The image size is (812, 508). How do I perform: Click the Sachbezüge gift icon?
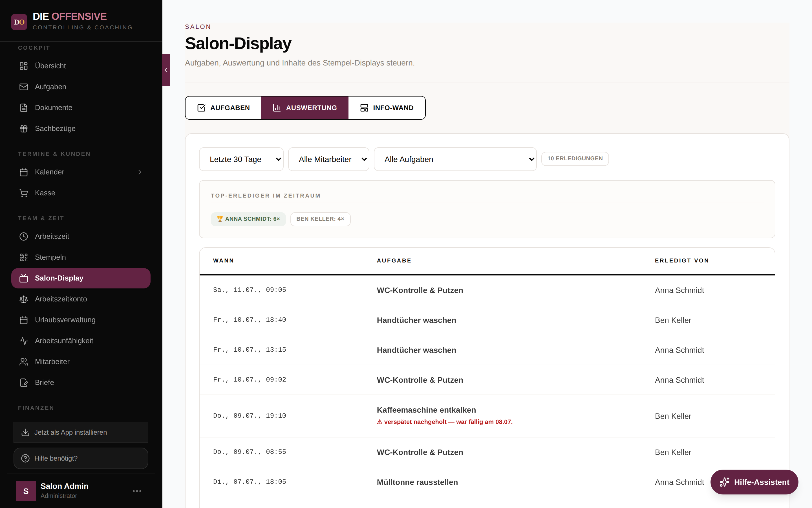click(x=23, y=128)
